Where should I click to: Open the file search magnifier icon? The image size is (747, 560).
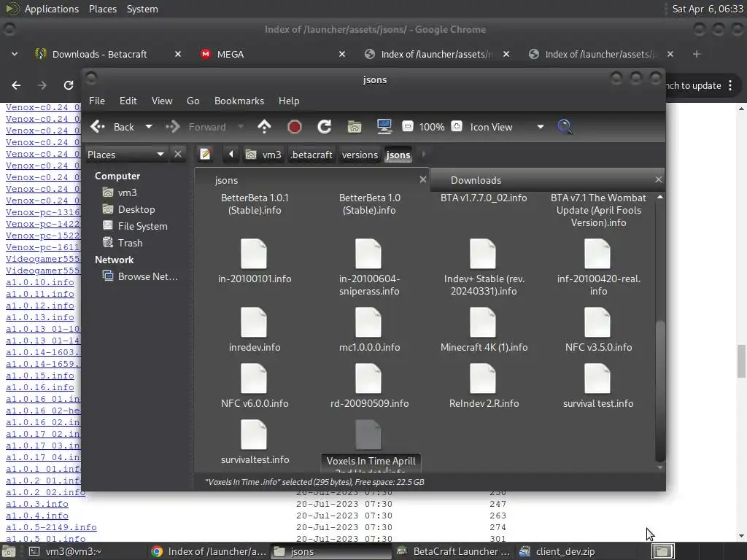coord(565,127)
